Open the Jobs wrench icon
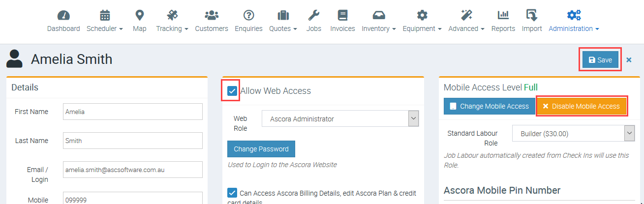The width and height of the screenshot is (644, 204). [x=313, y=15]
